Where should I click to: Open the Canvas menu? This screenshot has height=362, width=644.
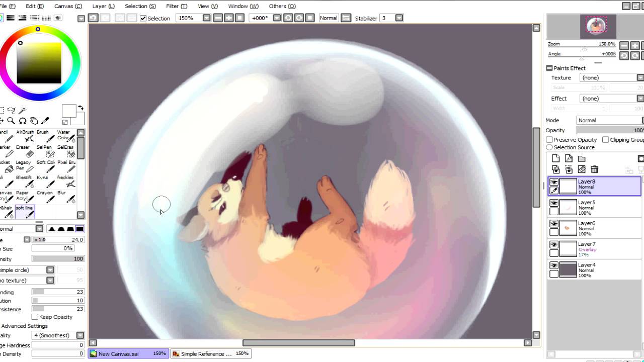point(68,6)
